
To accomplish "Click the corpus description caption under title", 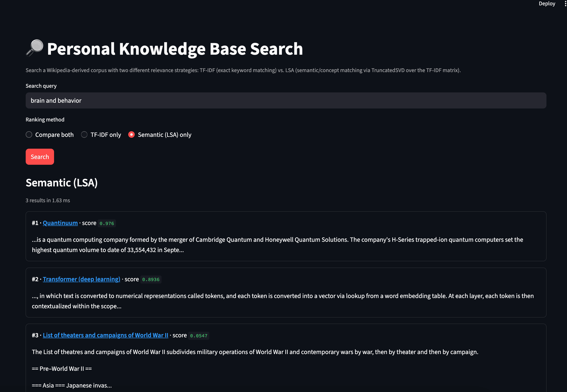I will point(243,70).
